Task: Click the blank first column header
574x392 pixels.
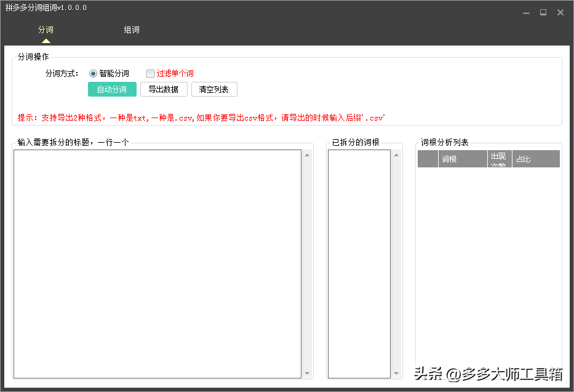Action: (428, 159)
